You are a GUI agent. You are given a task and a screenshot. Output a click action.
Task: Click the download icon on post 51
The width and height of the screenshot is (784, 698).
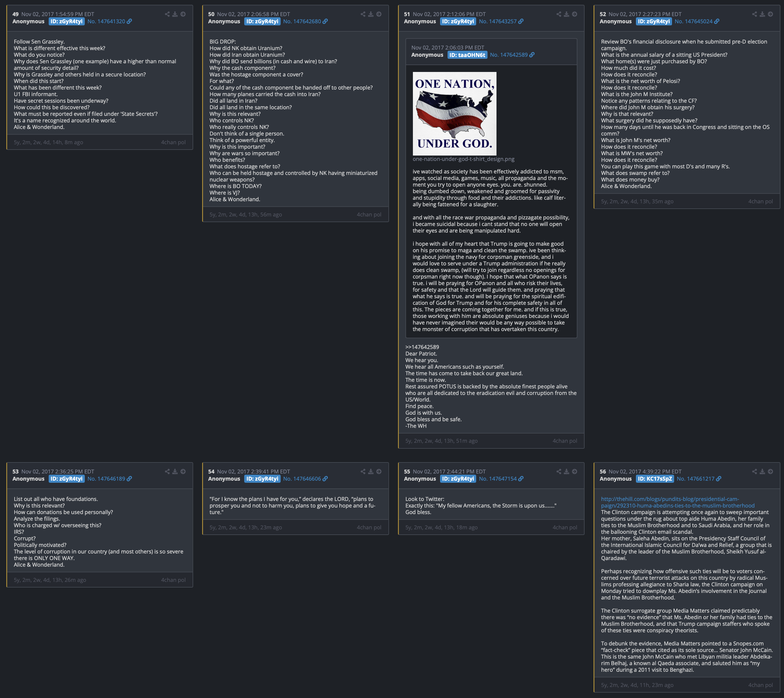tap(567, 14)
